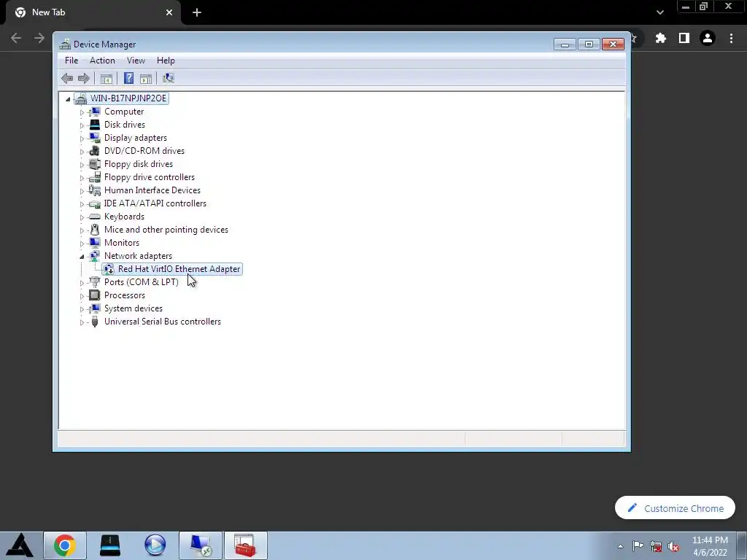Click the Processors chip icon
Image resolution: width=747 pixels, height=560 pixels.
(95, 295)
